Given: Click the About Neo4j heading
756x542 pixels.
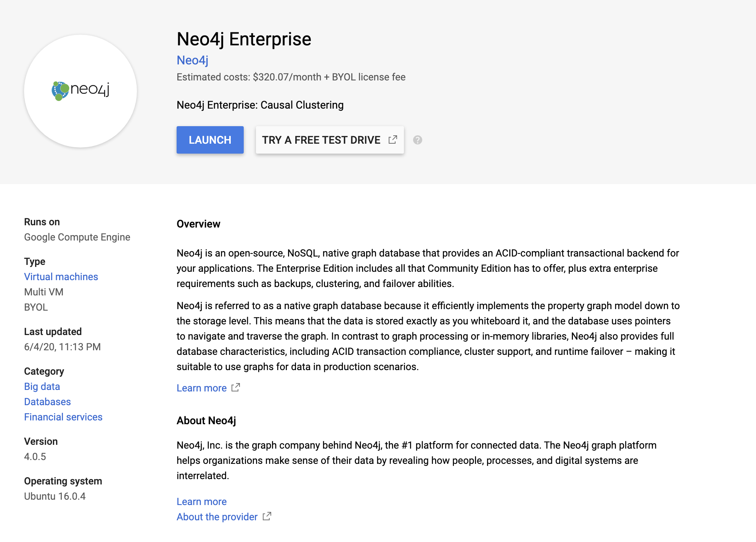Looking at the screenshot, I should 206,421.
